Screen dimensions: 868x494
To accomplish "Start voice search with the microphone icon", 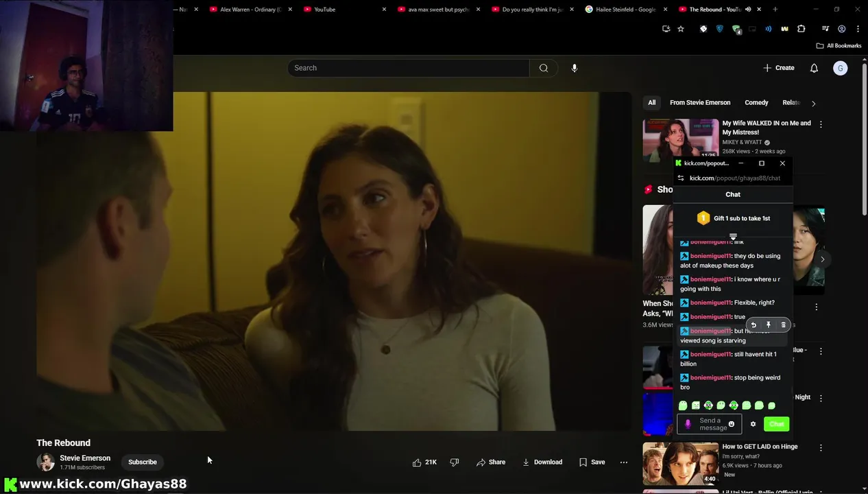I will [575, 68].
